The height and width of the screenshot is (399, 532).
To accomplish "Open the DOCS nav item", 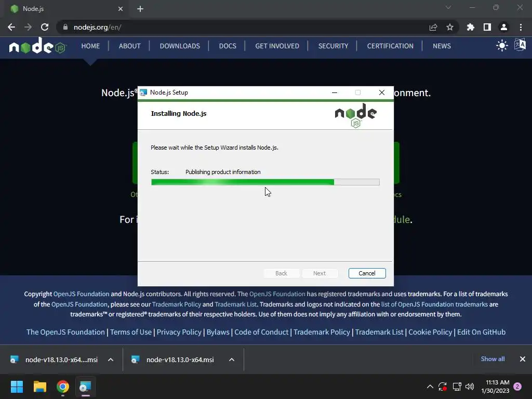I will coord(228,46).
